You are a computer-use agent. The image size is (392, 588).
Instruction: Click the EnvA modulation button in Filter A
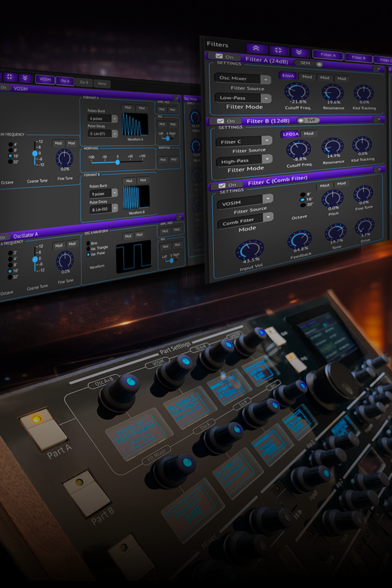[288, 76]
